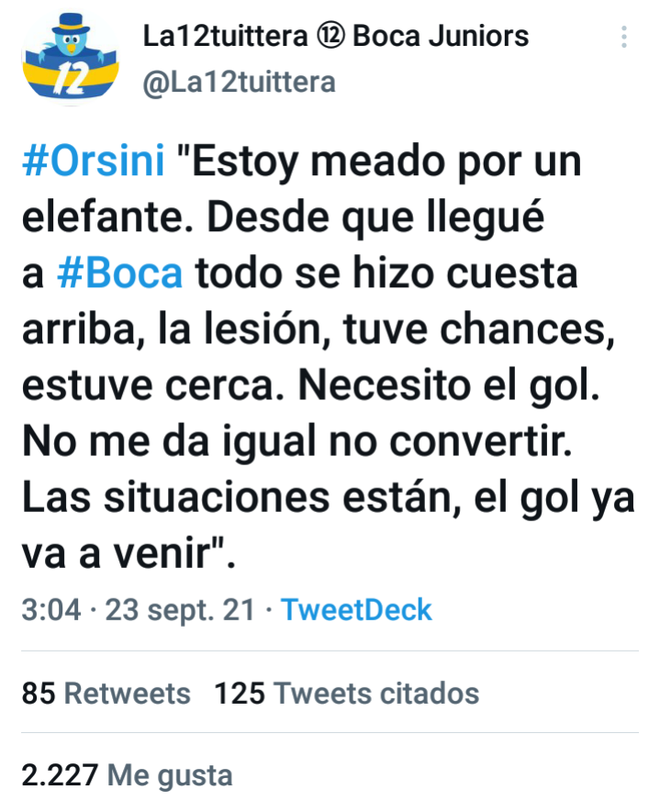Click the circled 12 emoji in the name
The width and height of the screenshot is (660, 812).
330,37
